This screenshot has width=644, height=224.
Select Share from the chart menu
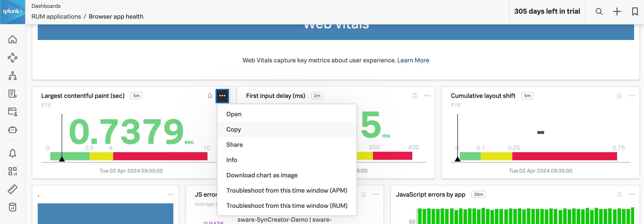click(x=287, y=145)
